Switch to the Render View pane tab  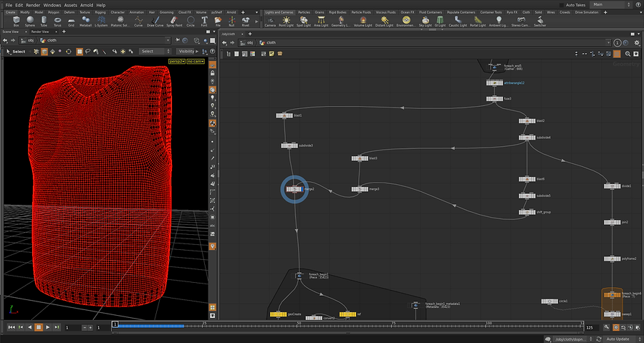[40, 32]
